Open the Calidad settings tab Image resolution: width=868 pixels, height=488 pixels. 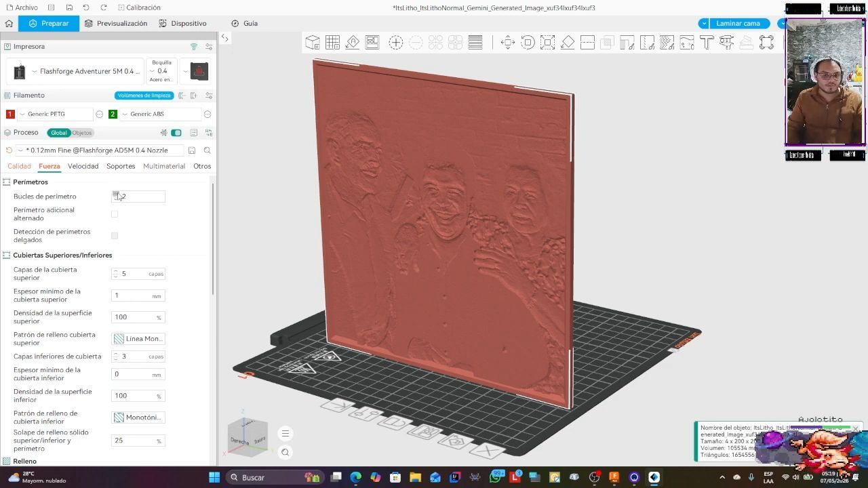(19, 166)
